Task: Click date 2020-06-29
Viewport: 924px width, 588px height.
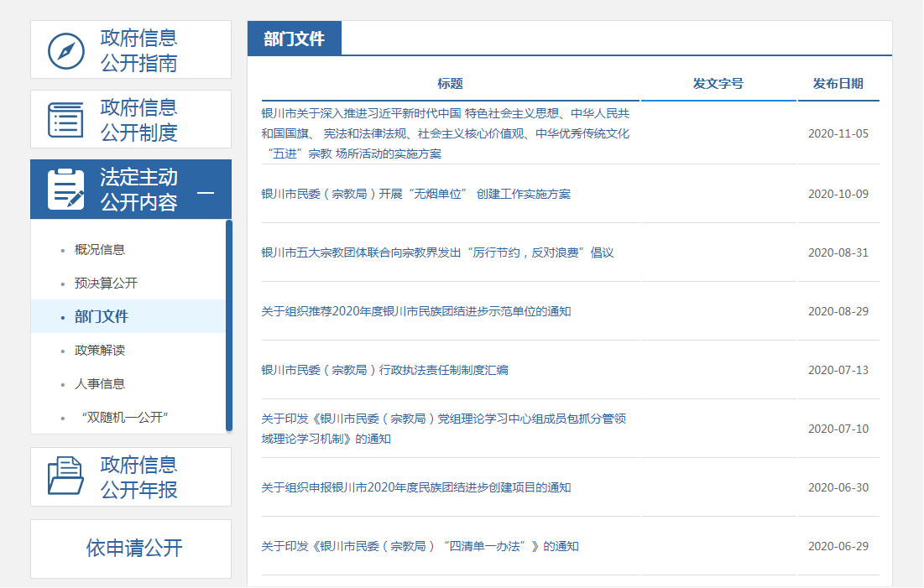Action: (x=838, y=546)
